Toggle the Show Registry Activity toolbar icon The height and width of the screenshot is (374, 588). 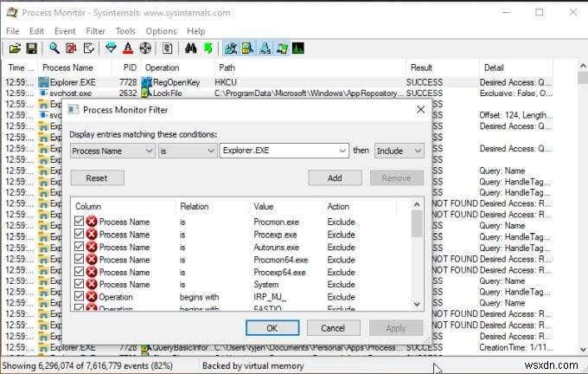(x=231, y=48)
